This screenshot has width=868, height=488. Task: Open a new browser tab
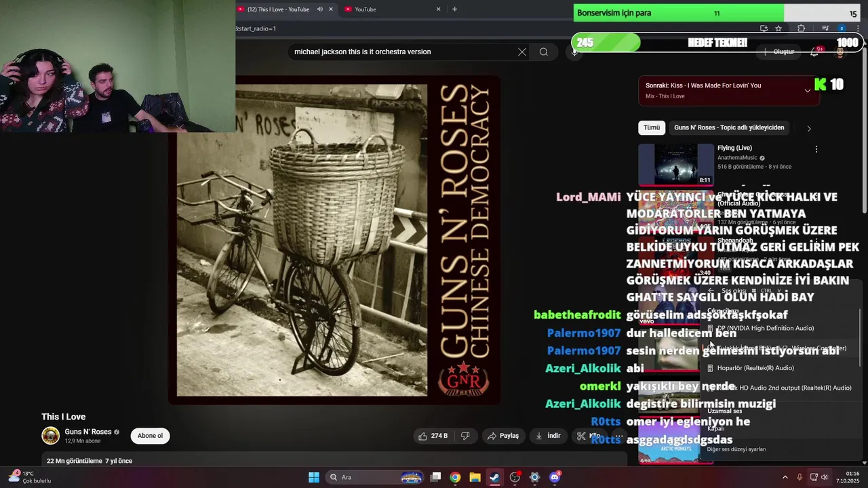(x=454, y=9)
